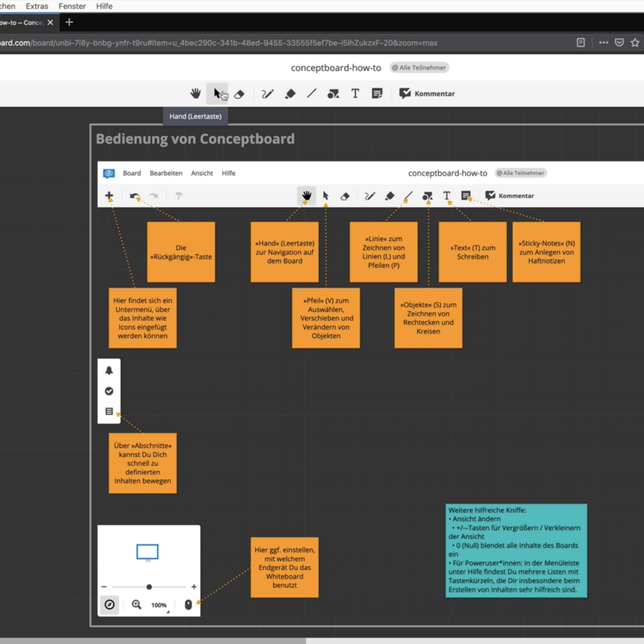This screenshot has width=644, height=644.
Task: Open the Extras menu in the menu bar
Action: pos(37,6)
